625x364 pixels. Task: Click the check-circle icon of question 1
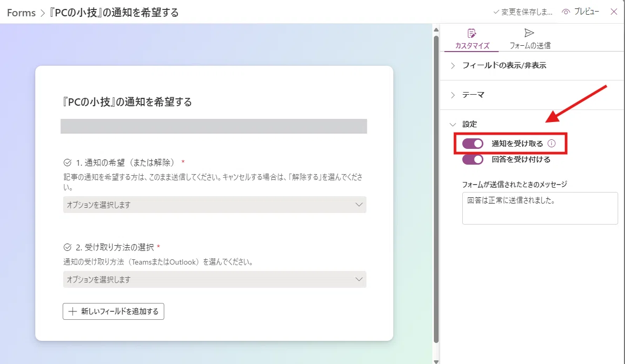point(67,163)
